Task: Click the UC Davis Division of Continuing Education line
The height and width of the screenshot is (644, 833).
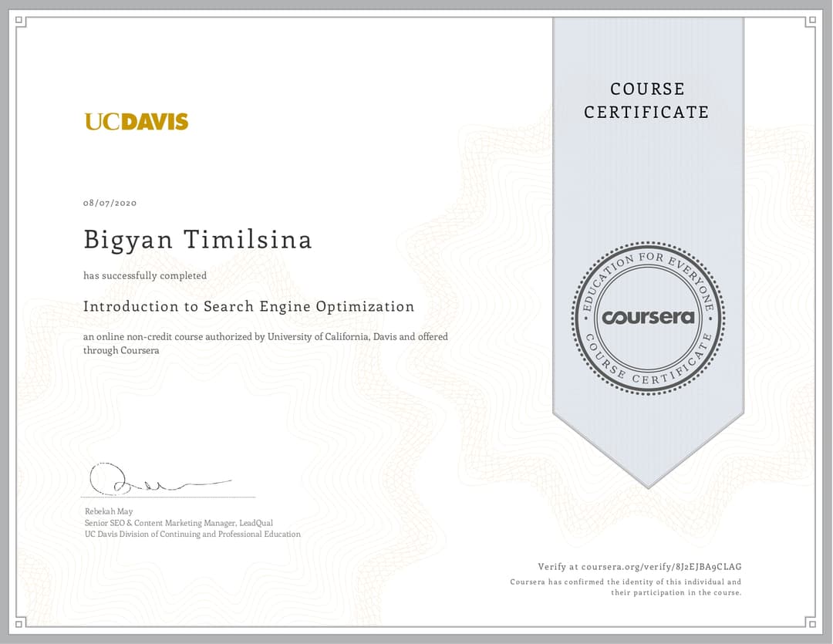Action: pos(192,534)
